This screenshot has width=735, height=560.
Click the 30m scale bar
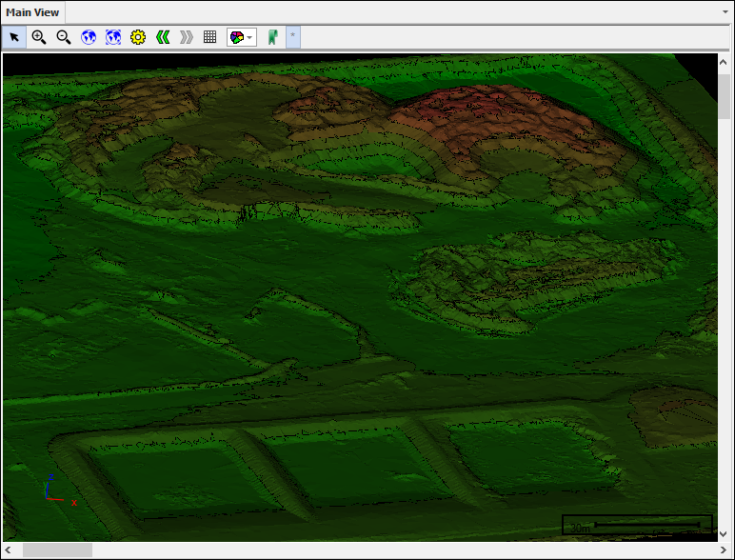[637, 525]
